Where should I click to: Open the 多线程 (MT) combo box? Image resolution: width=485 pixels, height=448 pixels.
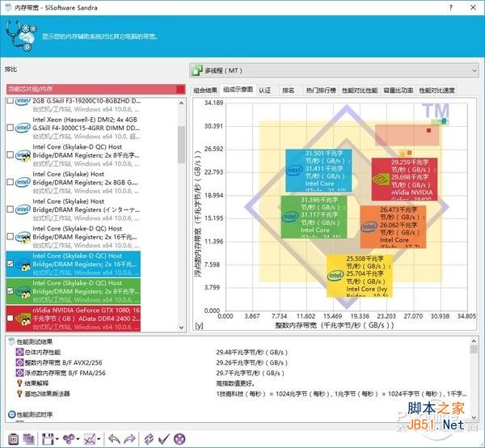point(334,70)
